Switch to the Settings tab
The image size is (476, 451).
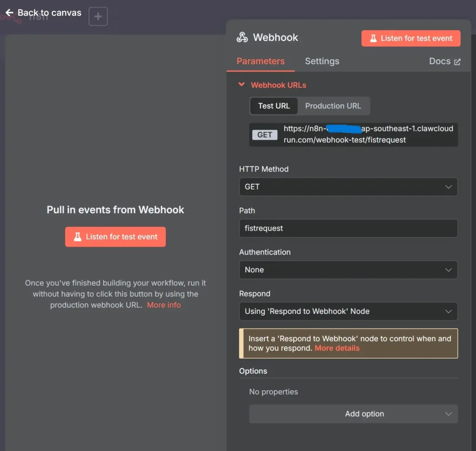(322, 61)
